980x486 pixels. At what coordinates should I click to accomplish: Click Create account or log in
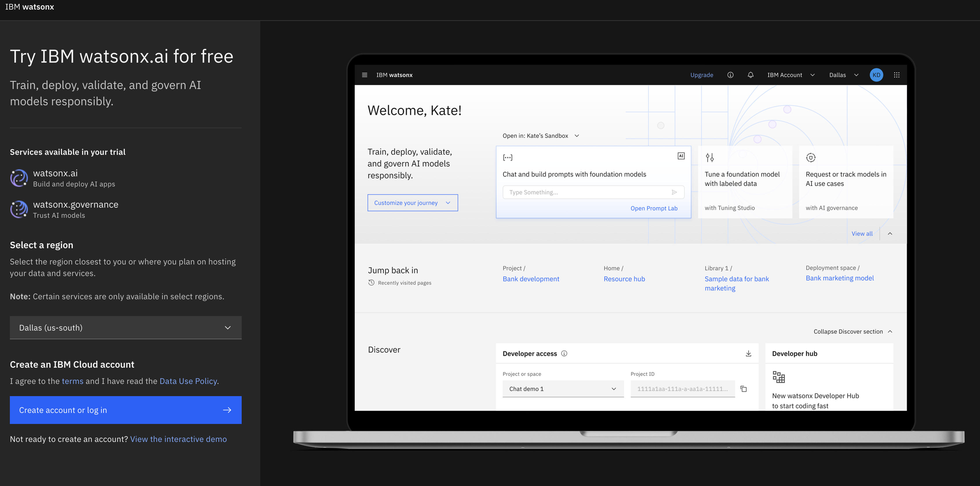tap(125, 410)
